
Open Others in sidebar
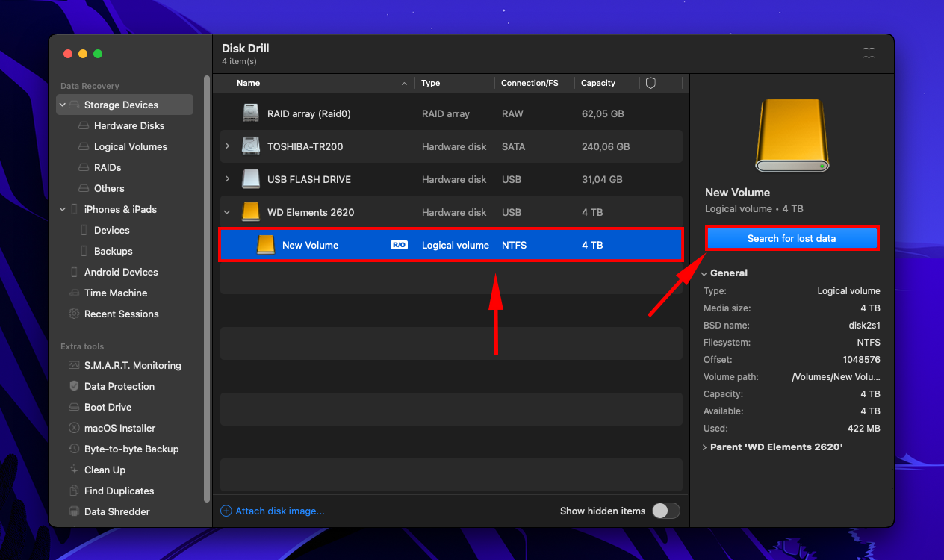pos(109,188)
